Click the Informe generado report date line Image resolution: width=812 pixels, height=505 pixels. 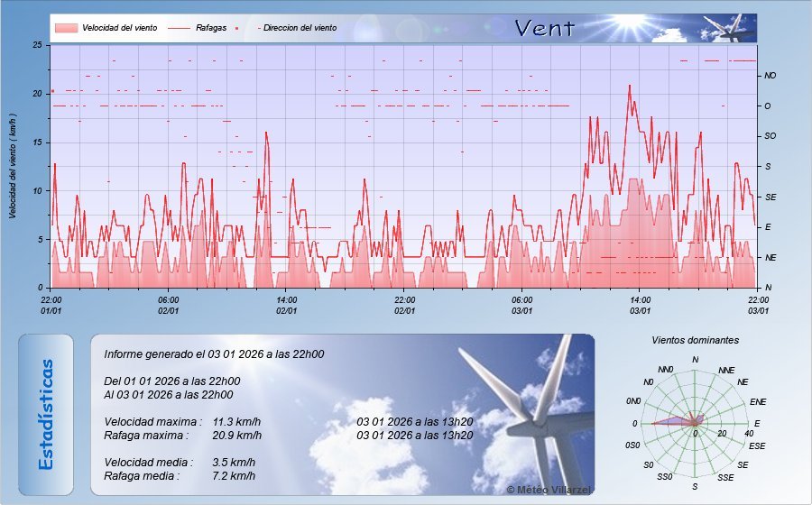click(x=214, y=353)
